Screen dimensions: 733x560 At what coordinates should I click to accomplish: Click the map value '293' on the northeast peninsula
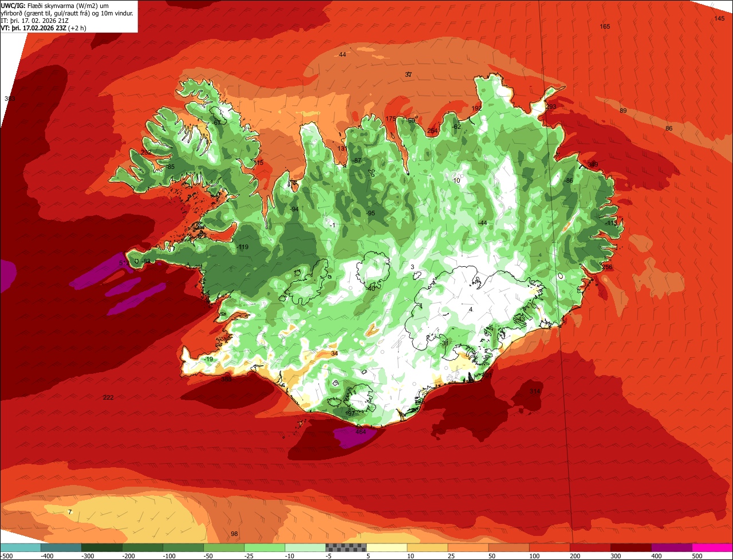coord(551,107)
